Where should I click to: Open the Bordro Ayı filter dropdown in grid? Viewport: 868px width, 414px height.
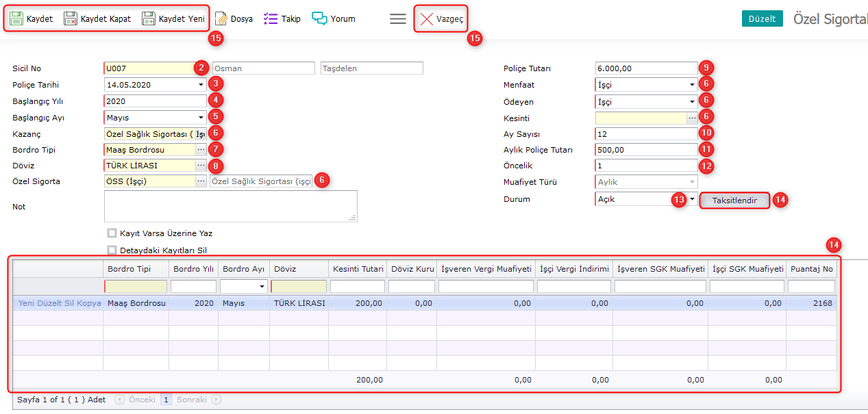(x=262, y=287)
